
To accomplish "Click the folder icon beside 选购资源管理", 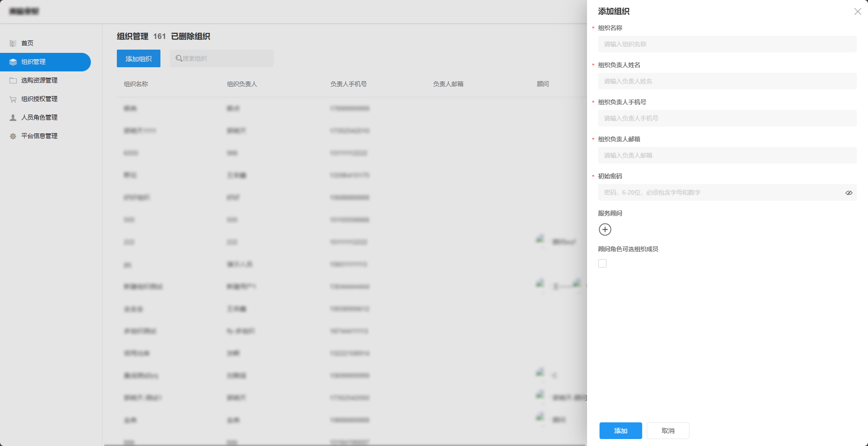I will (13, 80).
